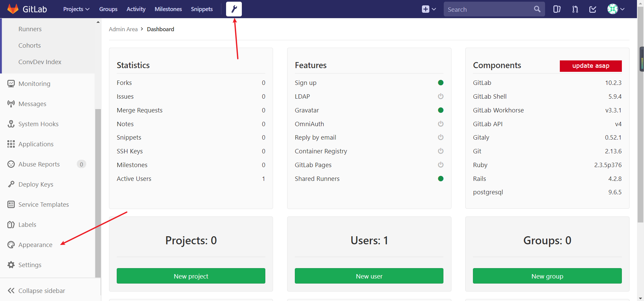Click the GitLab fox logo

[x=13, y=9]
